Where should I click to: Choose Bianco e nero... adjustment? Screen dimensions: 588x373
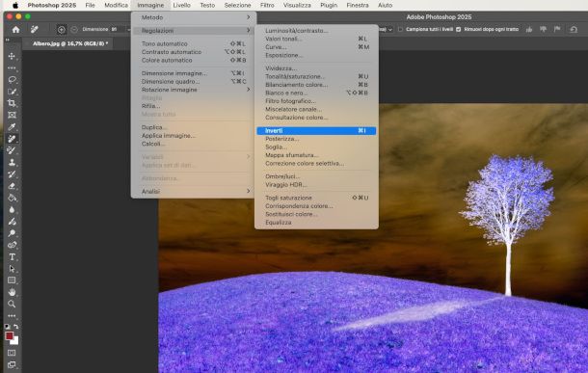316,93
